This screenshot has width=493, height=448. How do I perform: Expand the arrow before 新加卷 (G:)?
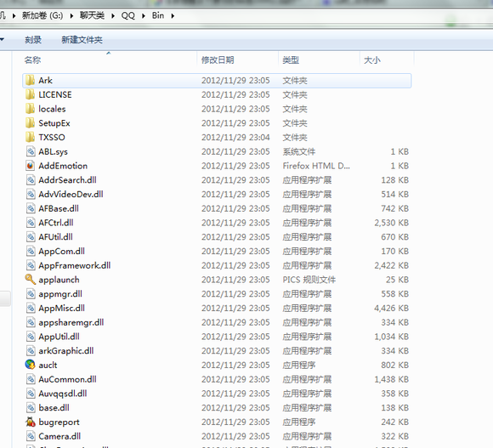(14, 15)
